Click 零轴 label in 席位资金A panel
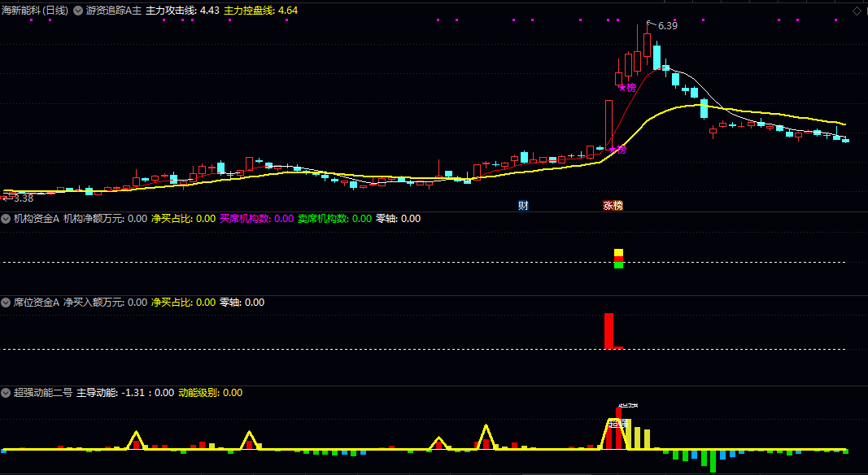 coord(242,303)
